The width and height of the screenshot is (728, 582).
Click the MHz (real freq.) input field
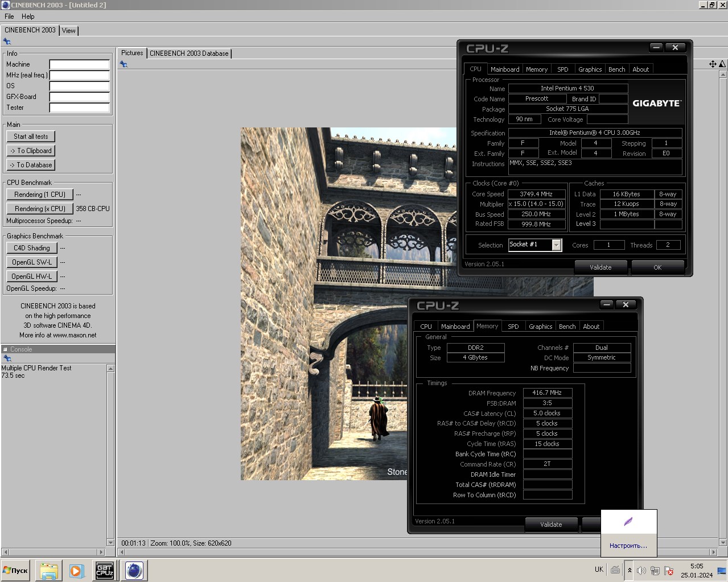[79, 75]
